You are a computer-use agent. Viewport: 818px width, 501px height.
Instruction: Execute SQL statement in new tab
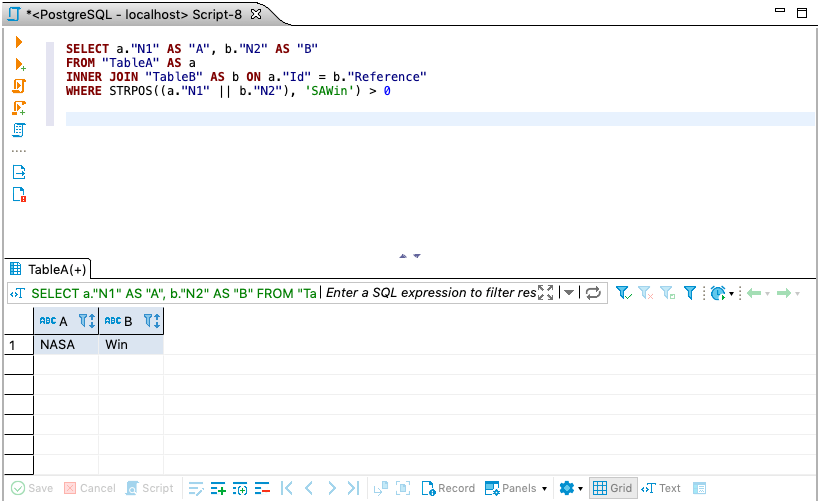point(20,64)
